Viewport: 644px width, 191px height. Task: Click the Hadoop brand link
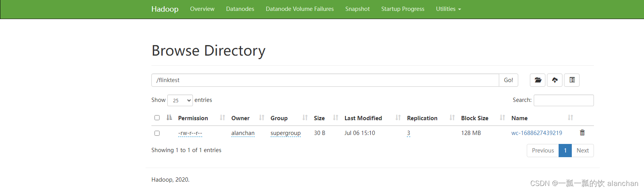click(x=165, y=9)
